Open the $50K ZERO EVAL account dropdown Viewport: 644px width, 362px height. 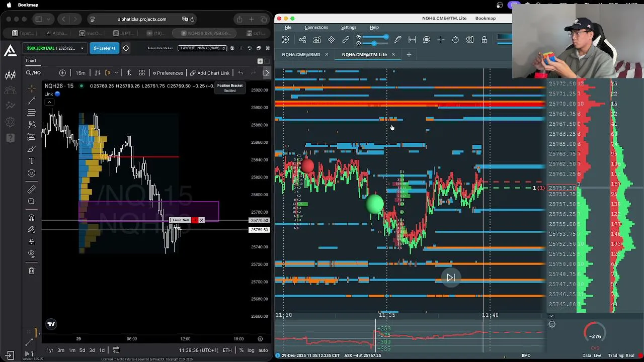(x=55, y=48)
